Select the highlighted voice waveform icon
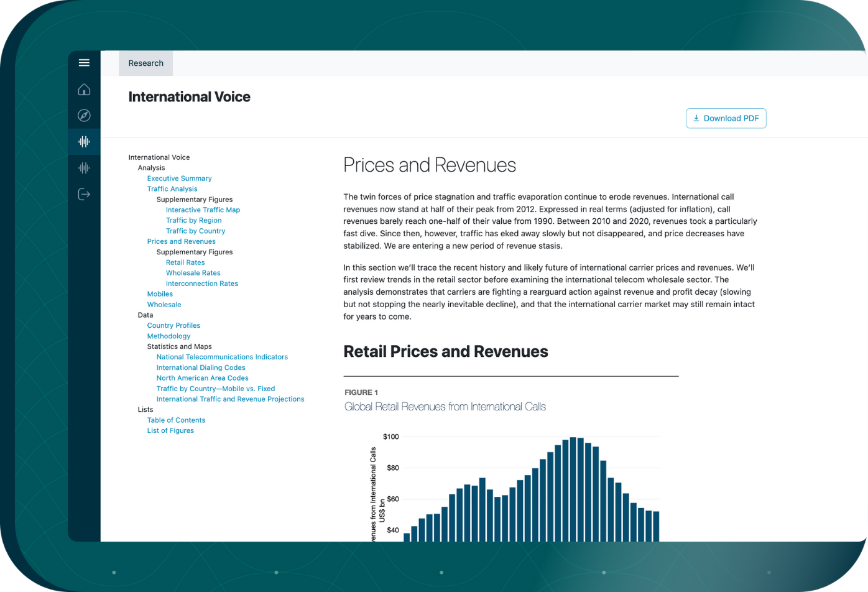 [x=84, y=142]
